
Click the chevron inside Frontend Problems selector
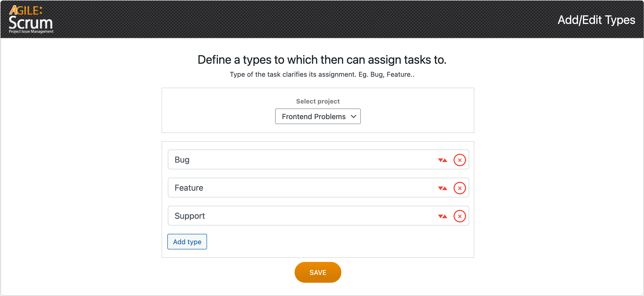tap(354, 117)
